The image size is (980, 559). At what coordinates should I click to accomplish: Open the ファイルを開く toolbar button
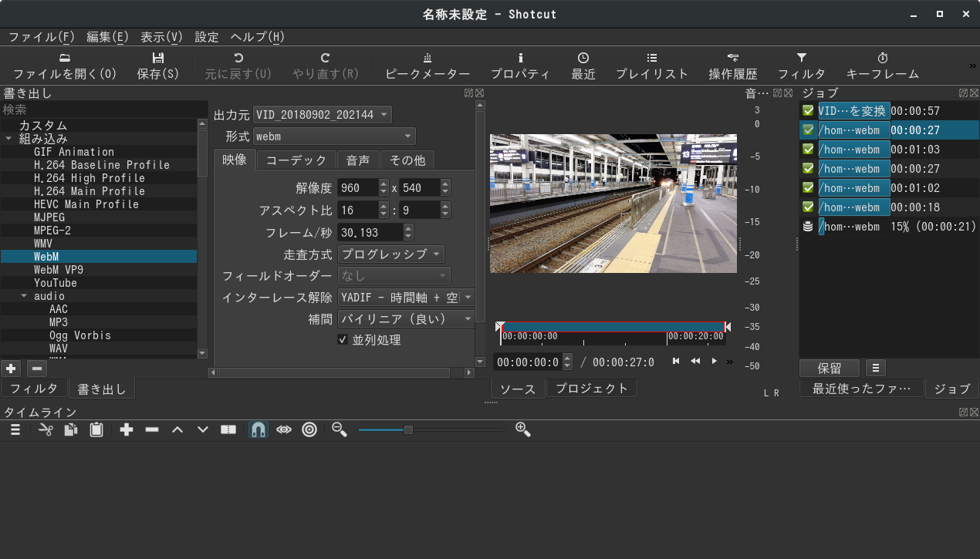point(65,66)
